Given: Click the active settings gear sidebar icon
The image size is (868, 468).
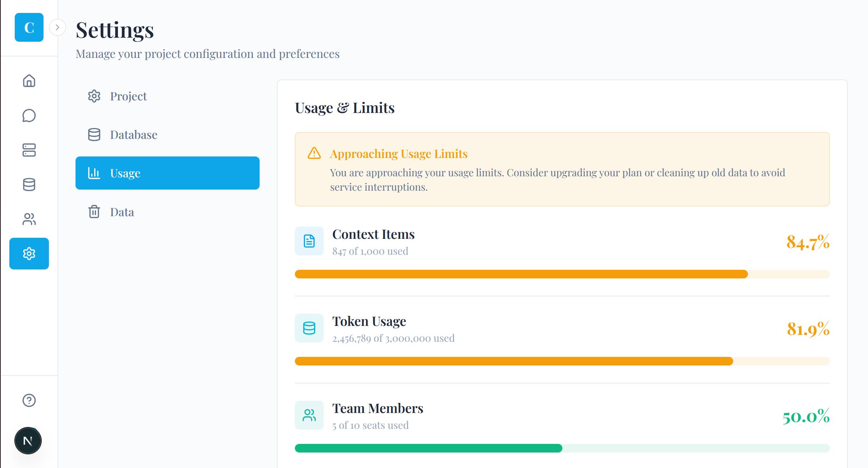Looking at the screenshot, I should 29,254.
